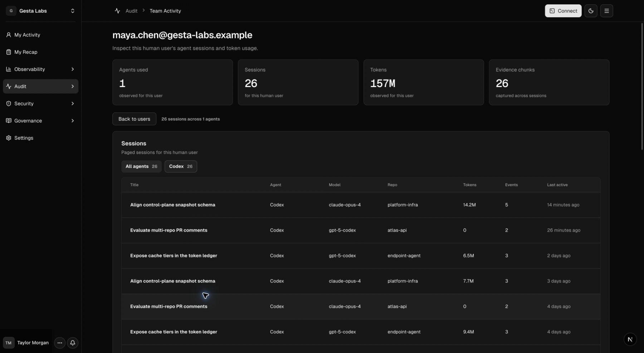The height and width of the screenshot is (353, 644).
Task: Open the session active 3 days ago
Action: [361, 281]
